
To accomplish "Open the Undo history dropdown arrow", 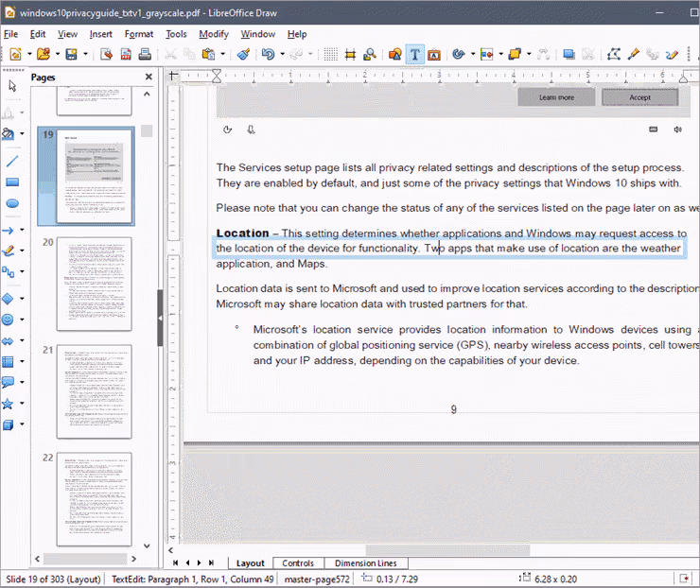I will [282, 55].
